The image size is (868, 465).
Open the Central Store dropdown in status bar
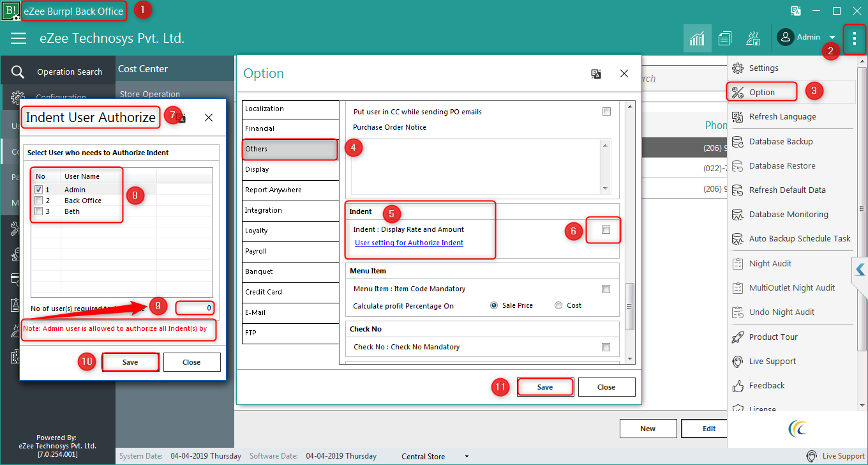pyautogui.click(x=467, y=457)
